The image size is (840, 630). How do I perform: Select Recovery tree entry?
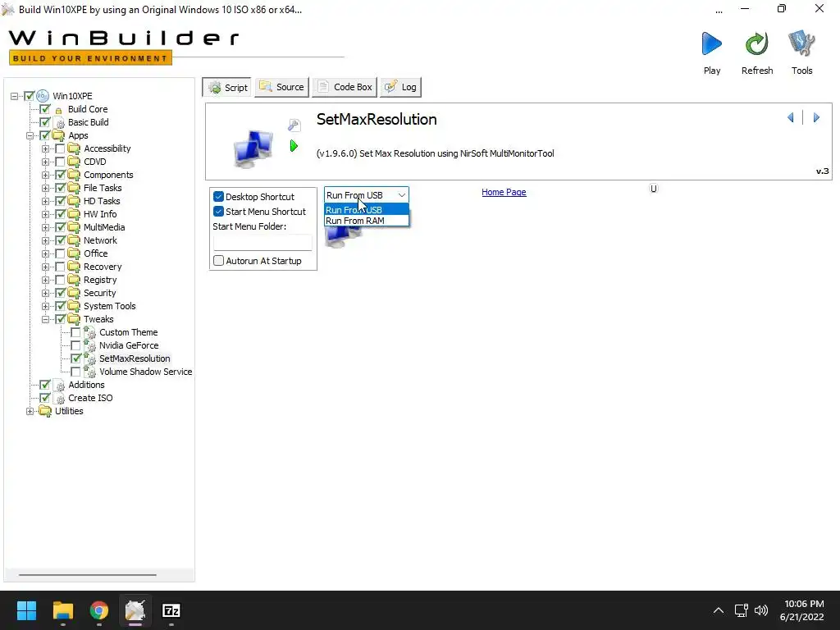point(103,267)
